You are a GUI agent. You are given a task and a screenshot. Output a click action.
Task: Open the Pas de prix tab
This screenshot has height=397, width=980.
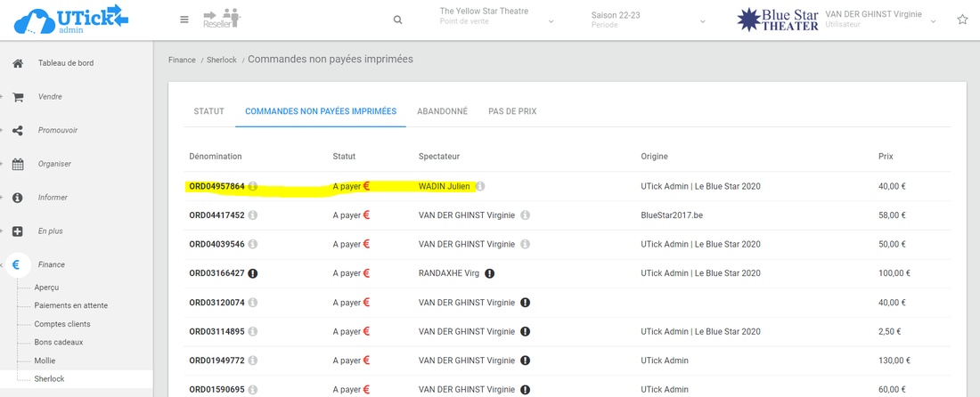(512, 111)
